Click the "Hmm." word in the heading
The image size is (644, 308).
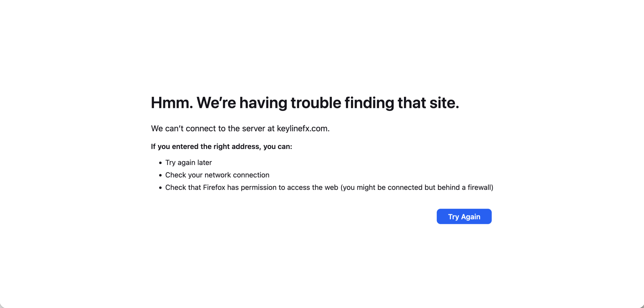click(x=172, y=103)
